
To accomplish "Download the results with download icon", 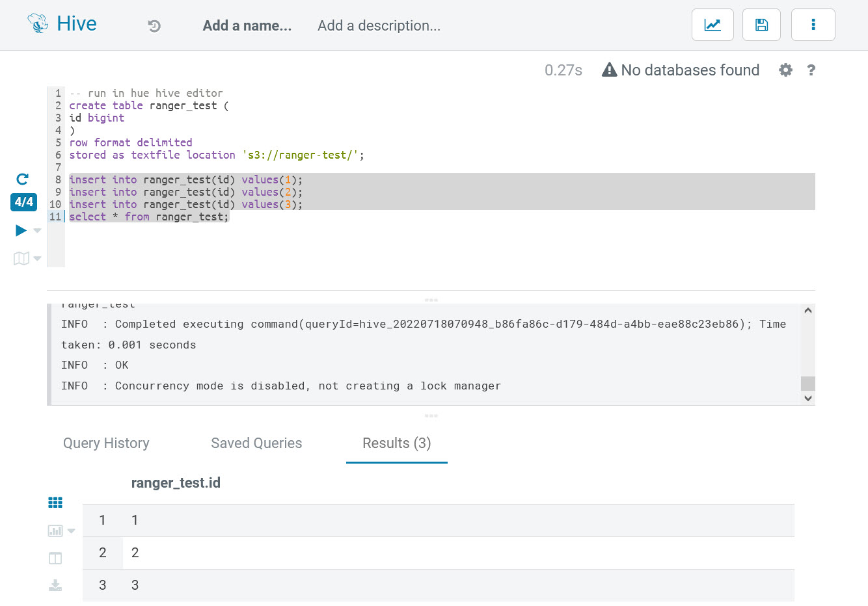I will click(x=55, y=586).
